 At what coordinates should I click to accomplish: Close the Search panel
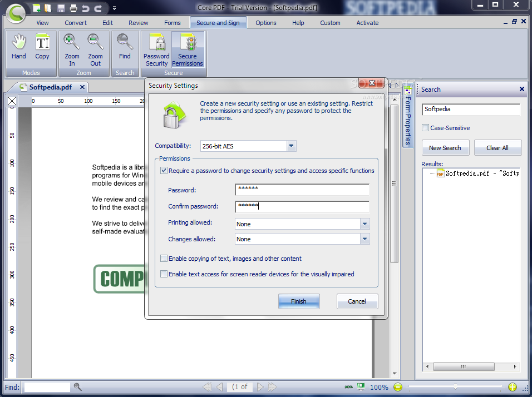pos(522,89)
